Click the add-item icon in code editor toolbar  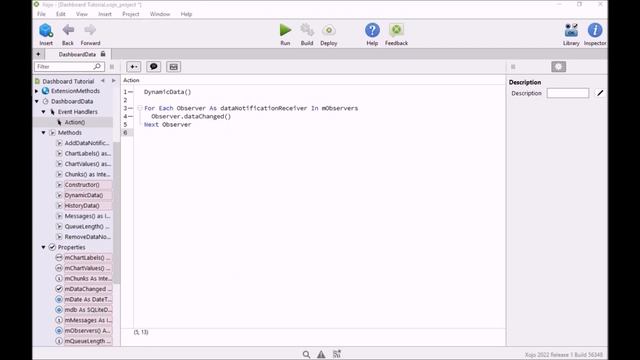pos(133,67)
